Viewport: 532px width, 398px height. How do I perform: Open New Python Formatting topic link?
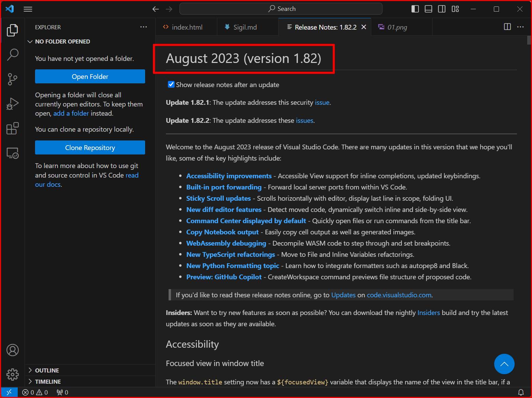(233, 266)
